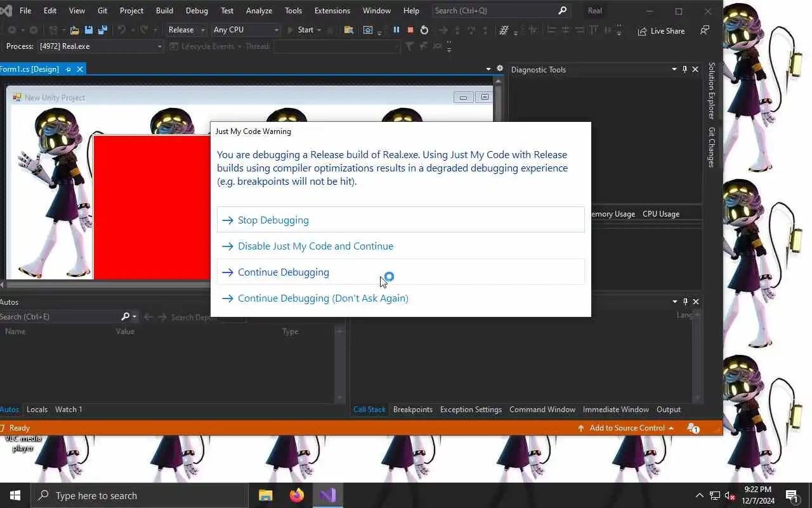
Task: Open the CPU Usage tab
Action: [661, 214]
